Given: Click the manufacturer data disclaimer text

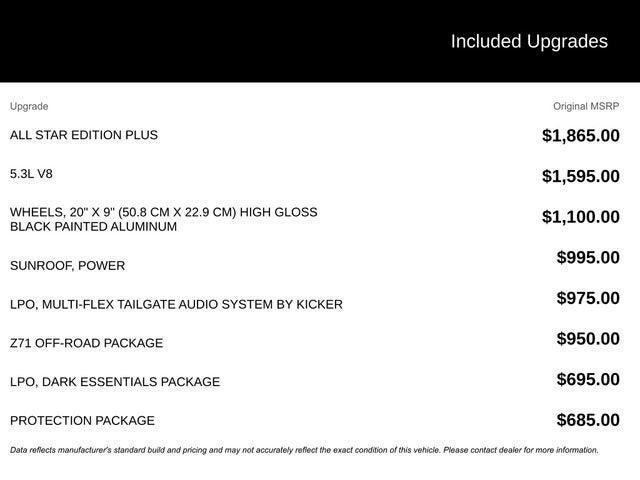Looking at the screenshot, I should [x=304, y=450].
